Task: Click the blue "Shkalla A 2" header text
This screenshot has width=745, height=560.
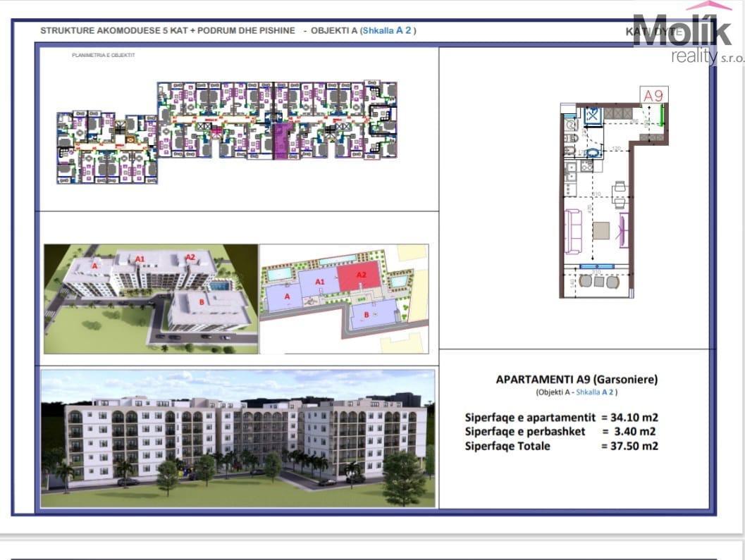Action: pos(389,31)
